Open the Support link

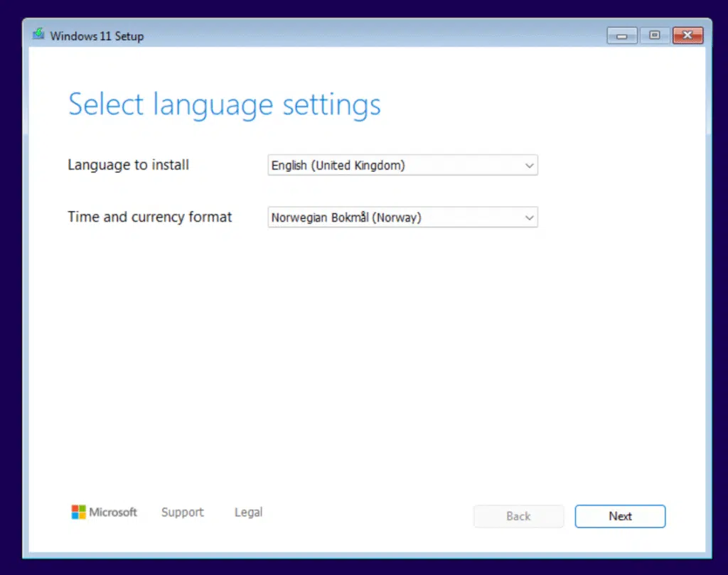[x=182, y=512]
